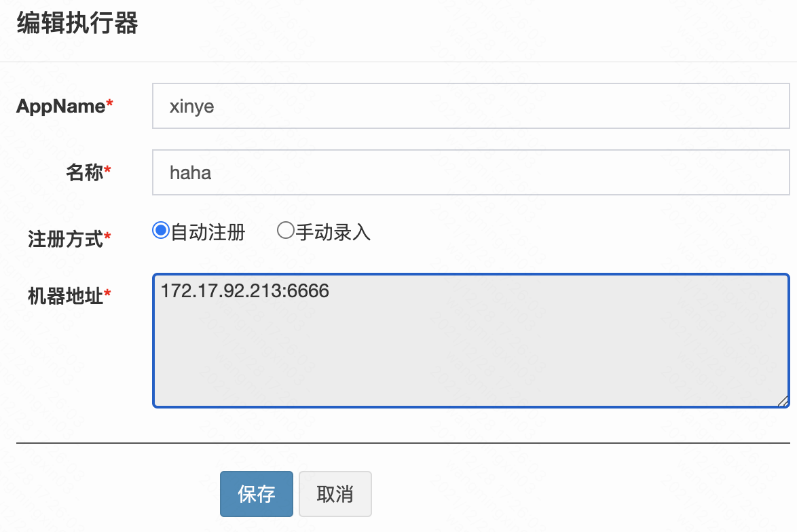Select the 手动录入 radio button
This screenshot has height=532, width=797.
tap(285, 231)
